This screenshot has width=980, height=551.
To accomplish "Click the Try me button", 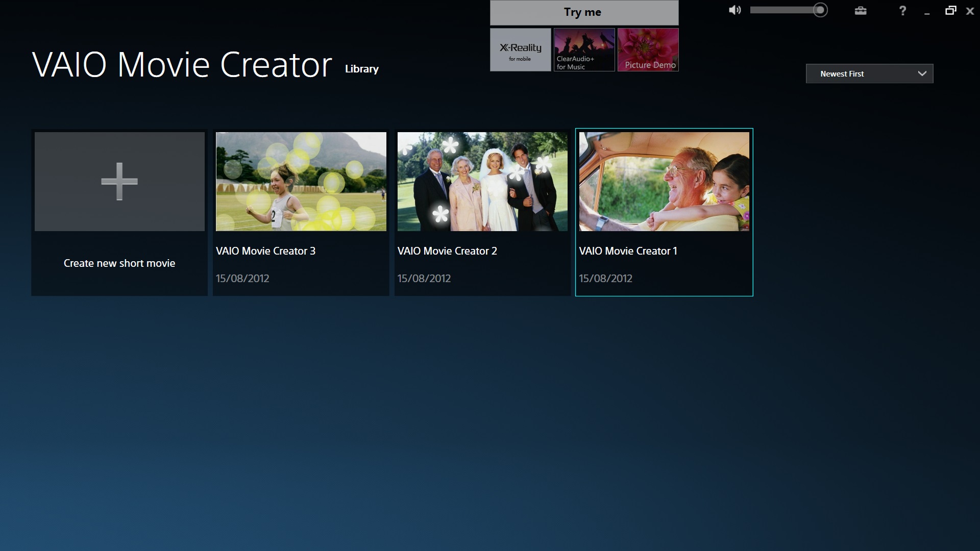I will point(584,12).
